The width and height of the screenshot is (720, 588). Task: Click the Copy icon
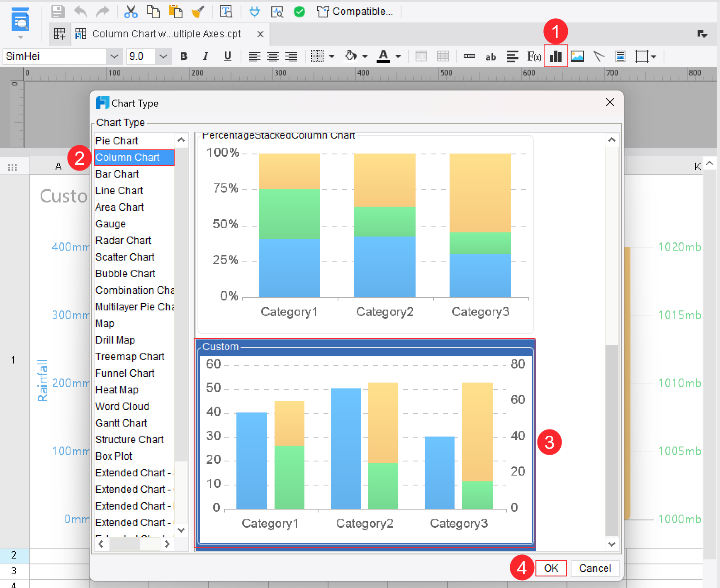[153, 11]
